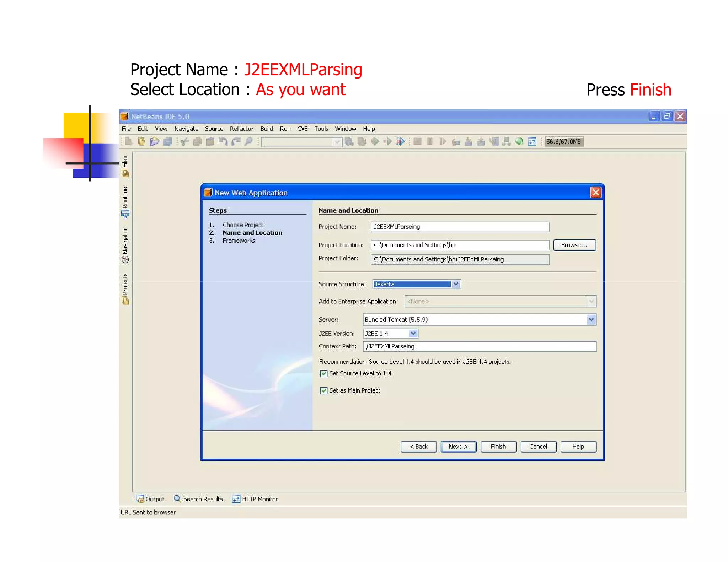Click the Cancel button
728x562 pixels.
click(538, 447)
